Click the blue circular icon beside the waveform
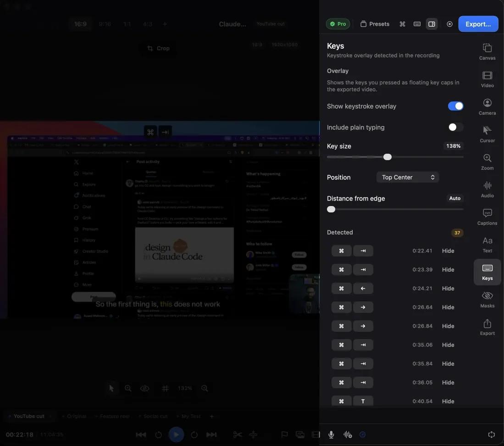Viewport: 504px width, 446px height. (362, 435)
